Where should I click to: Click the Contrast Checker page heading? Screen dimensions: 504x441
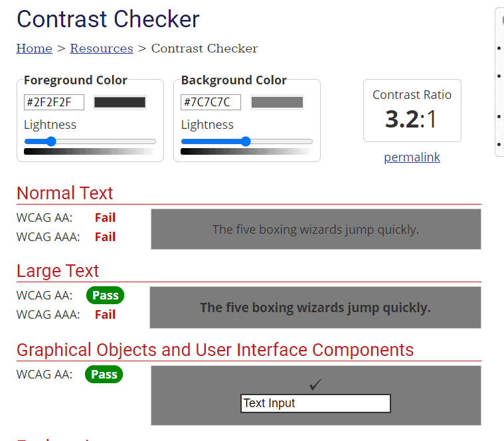tap(108, 19)
